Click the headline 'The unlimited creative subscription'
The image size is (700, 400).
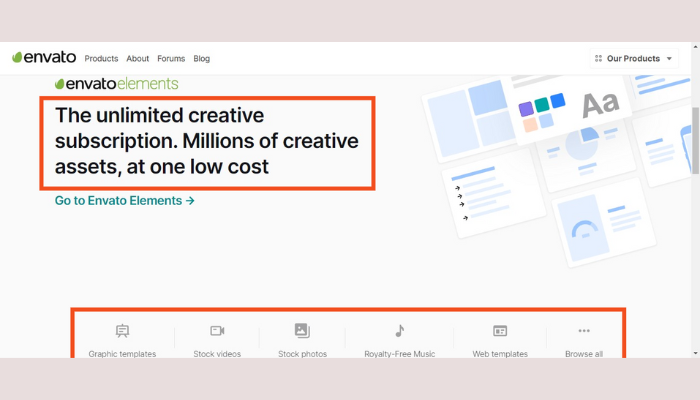pos(207,141)
